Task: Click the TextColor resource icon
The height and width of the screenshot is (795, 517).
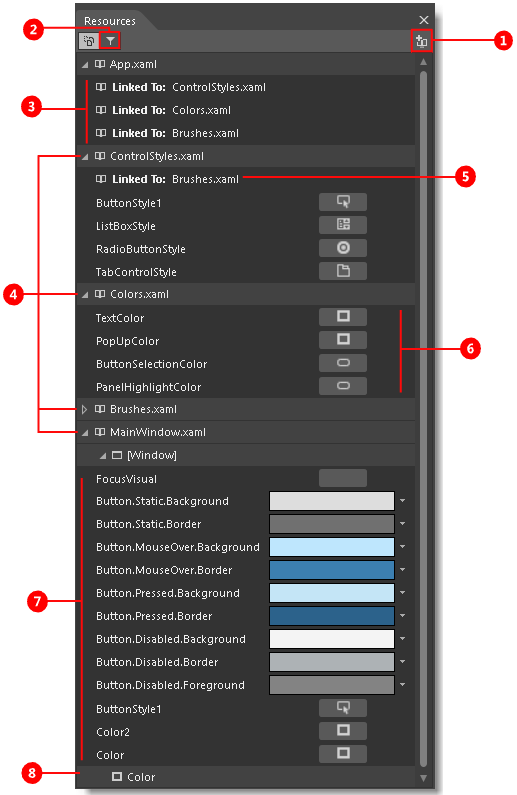Action: (x=343, y=317)
